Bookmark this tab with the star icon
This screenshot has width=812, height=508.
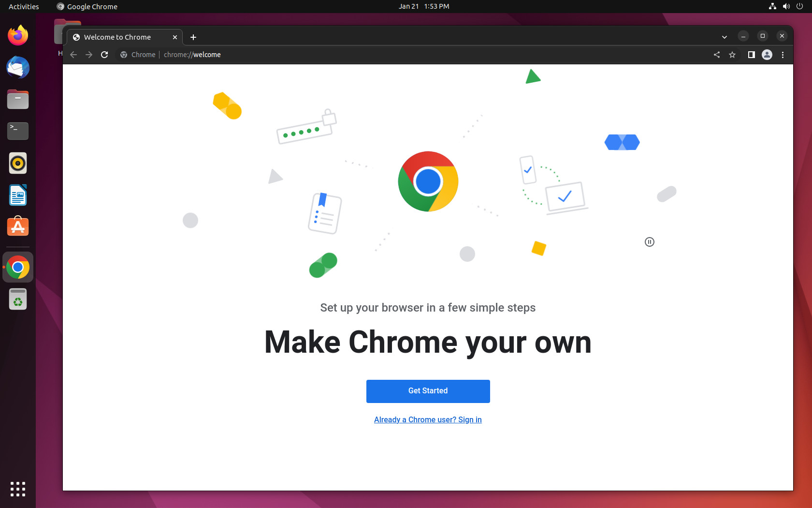coord(732,55)
